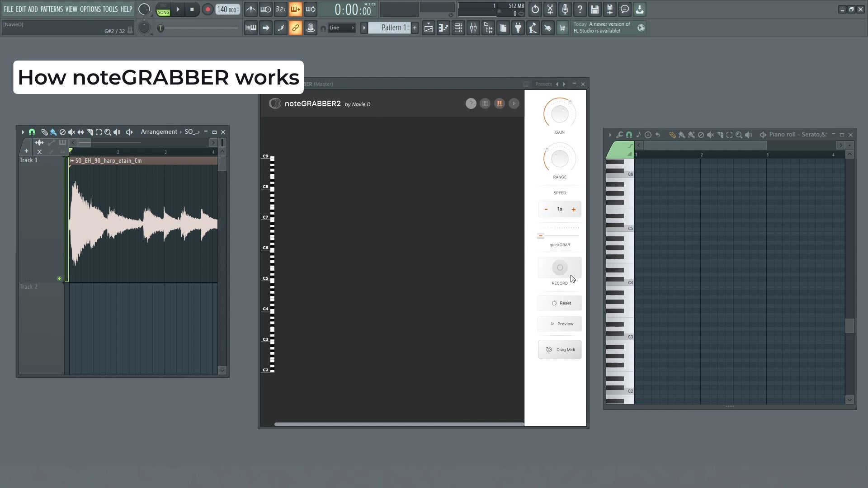Click the Drag Midi button

560,350
